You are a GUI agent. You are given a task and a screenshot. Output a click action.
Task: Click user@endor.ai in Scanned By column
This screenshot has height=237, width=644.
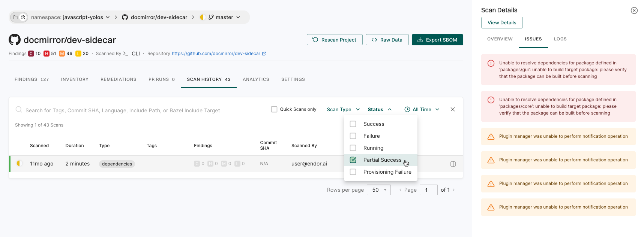pos(309,164)
